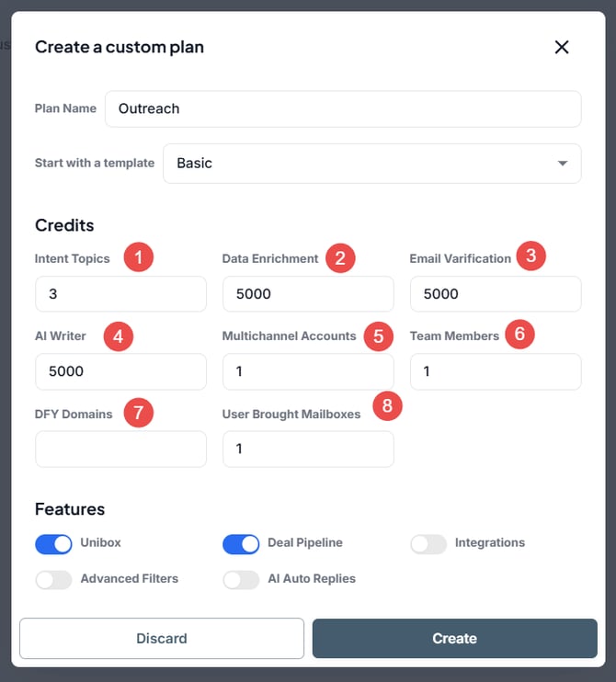
Task: Click the empty DFY Domains field
Action: tap(120, 449)
